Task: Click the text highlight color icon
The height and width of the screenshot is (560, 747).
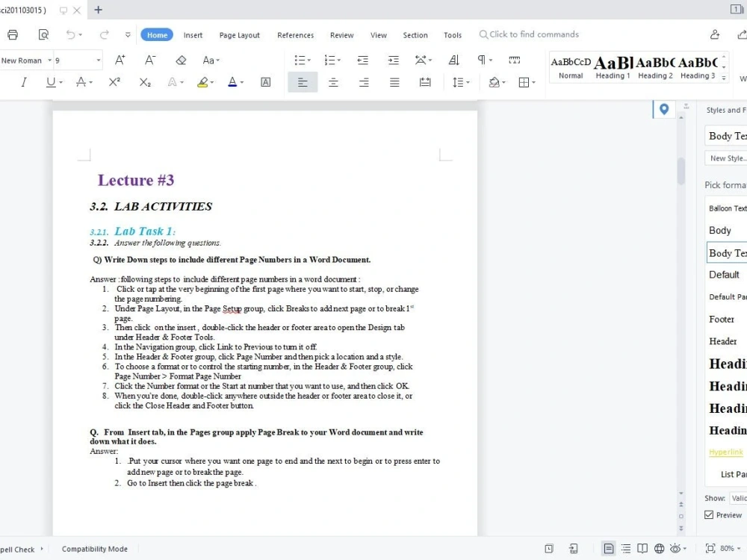Action: click(202, 82)
